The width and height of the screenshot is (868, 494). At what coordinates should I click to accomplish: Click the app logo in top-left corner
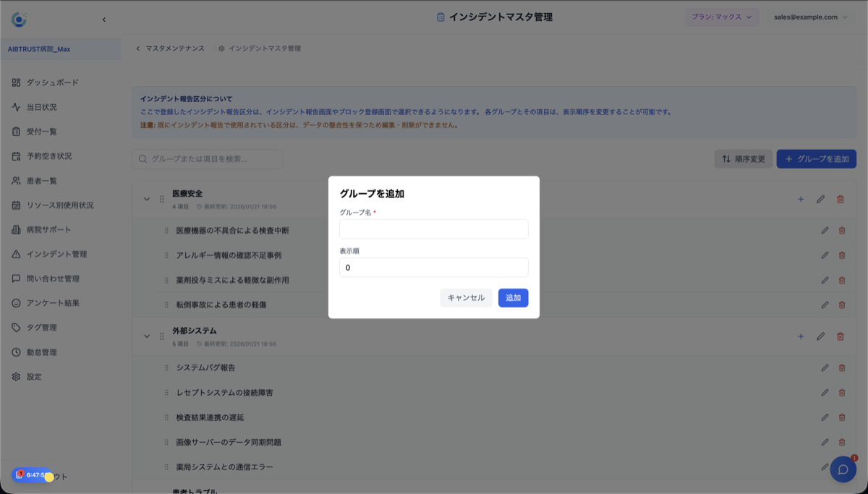[20, 20]
